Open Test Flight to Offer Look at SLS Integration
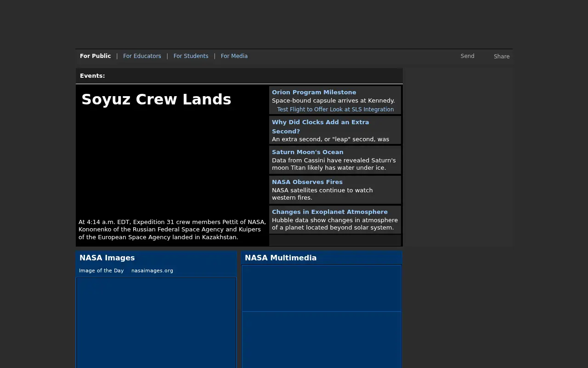The height and width of the screenshot is (368, 588). coord(335,109)
